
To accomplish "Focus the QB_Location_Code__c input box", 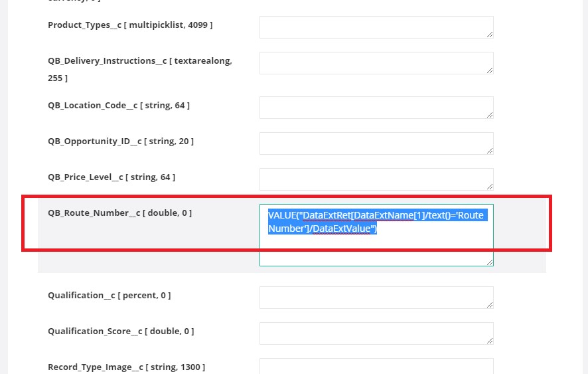I will pyautogui.click(x=376, y=108).
